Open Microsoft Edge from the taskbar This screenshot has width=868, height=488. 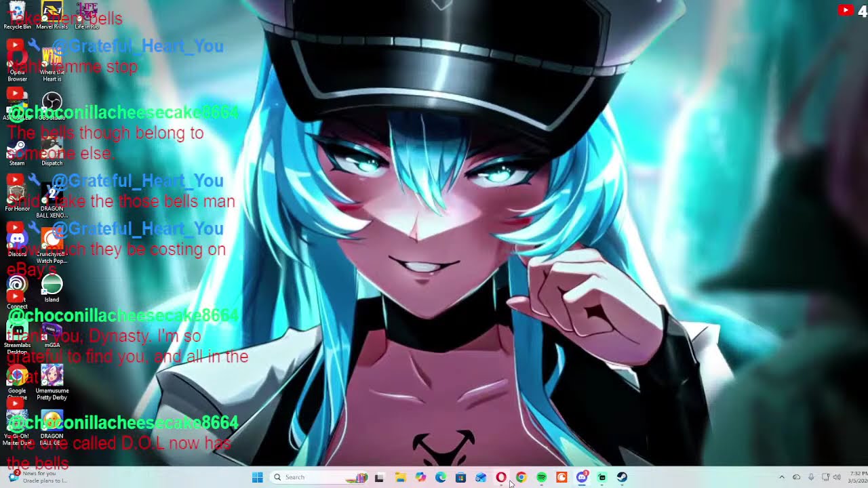pos(441,477)
